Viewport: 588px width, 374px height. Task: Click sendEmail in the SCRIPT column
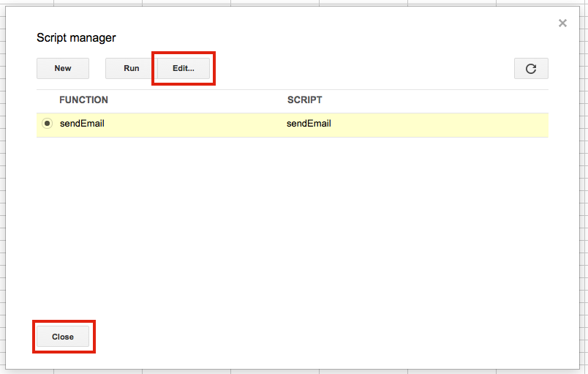click(x=309, y=124)
